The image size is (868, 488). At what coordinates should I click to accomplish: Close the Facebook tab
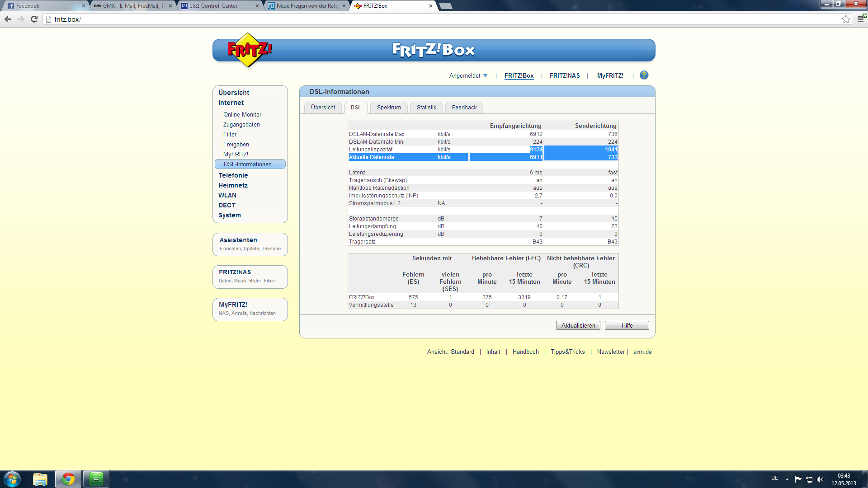coord(83,6)
